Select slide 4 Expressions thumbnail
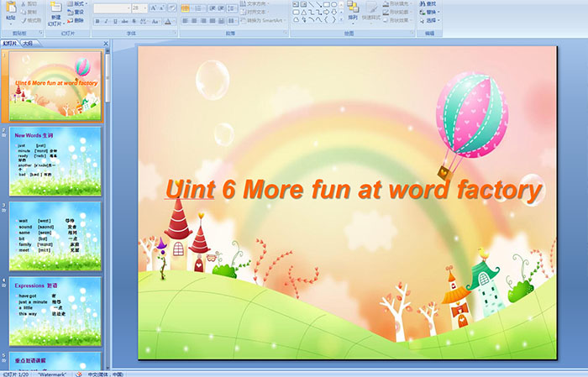Image resolution: width=588 pixels, height=377 pixels. [55, 311]
